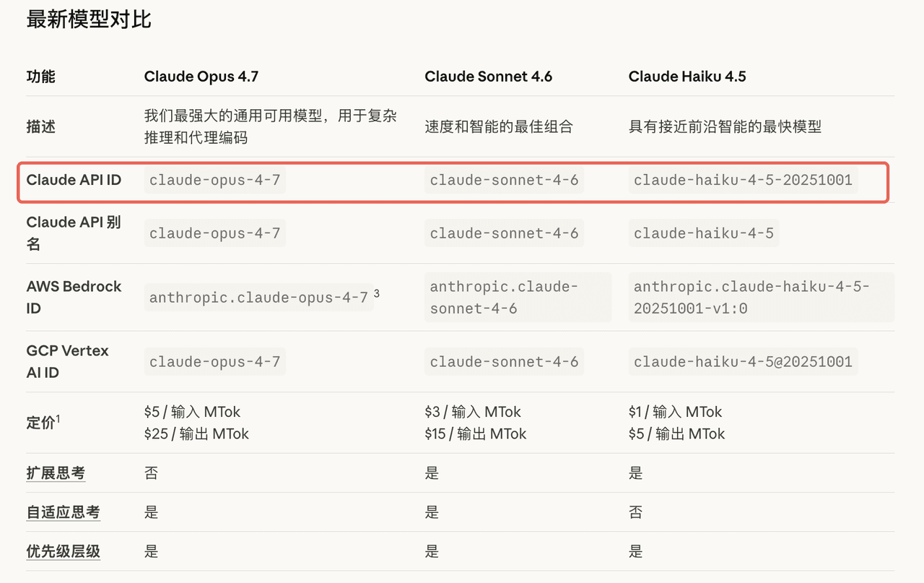Click the claude-sonnet-4-6 GCP Vertex AI ID
The width and height of the screenshot is (924, 583).
[x=504, y=362]
